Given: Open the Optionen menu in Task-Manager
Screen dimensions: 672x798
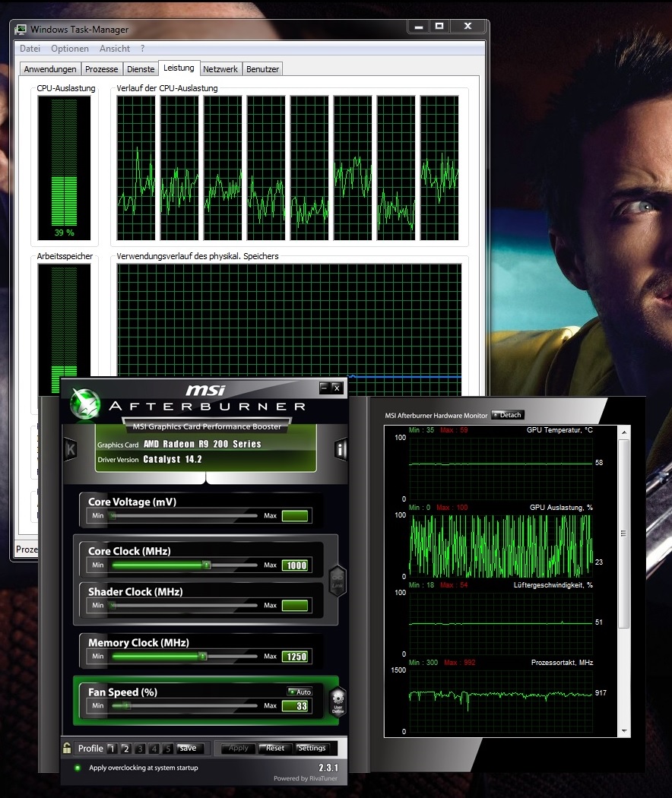Looking at the screenshot, I should tap(70, 49).
